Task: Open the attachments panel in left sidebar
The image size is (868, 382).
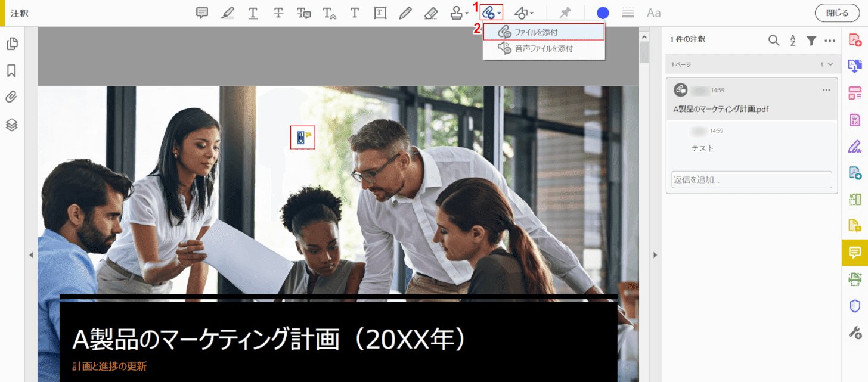Action: pyautogui.click(x=11, y=97)
